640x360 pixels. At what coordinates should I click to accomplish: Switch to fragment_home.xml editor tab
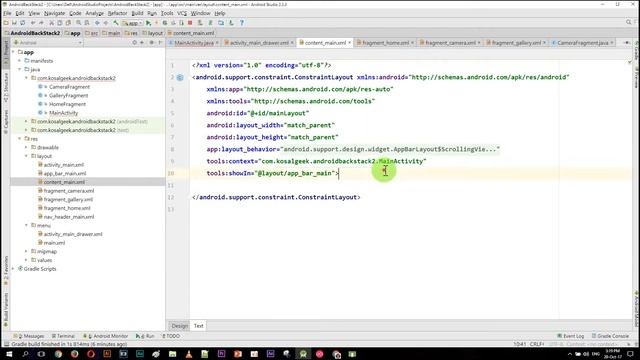tap(385, 42)
